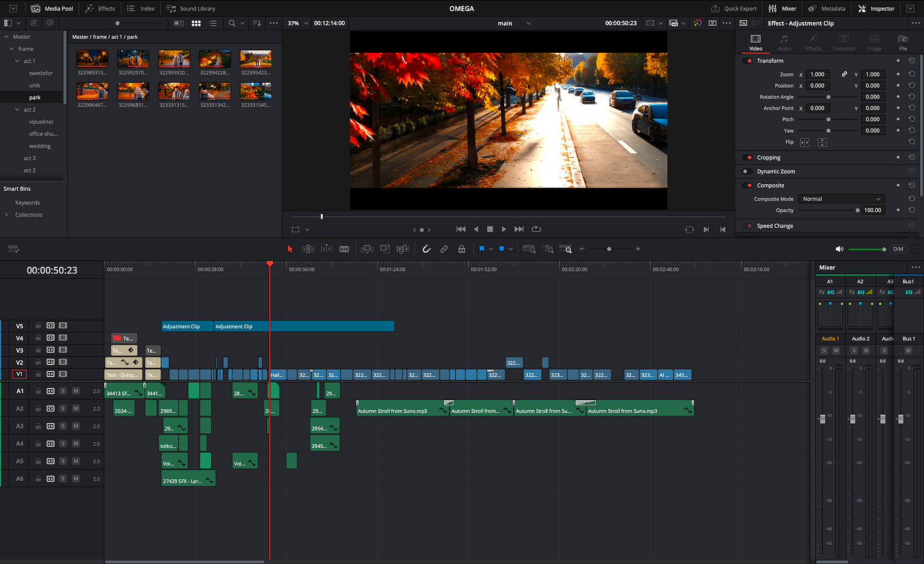Image resolution: width=924 pixels, height=564 pixels.
Task: Link Zoom X and Y values
Action: coord(844,75)
